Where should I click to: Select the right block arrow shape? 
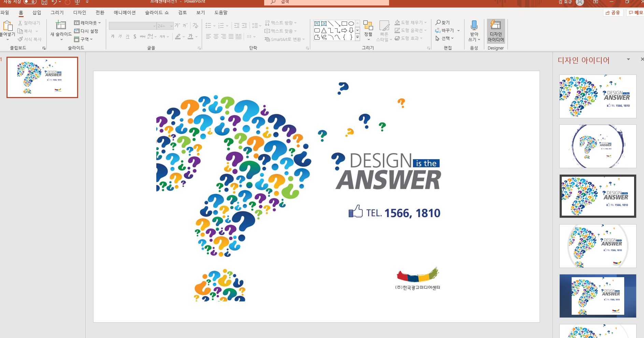click(x=344, y=30)
